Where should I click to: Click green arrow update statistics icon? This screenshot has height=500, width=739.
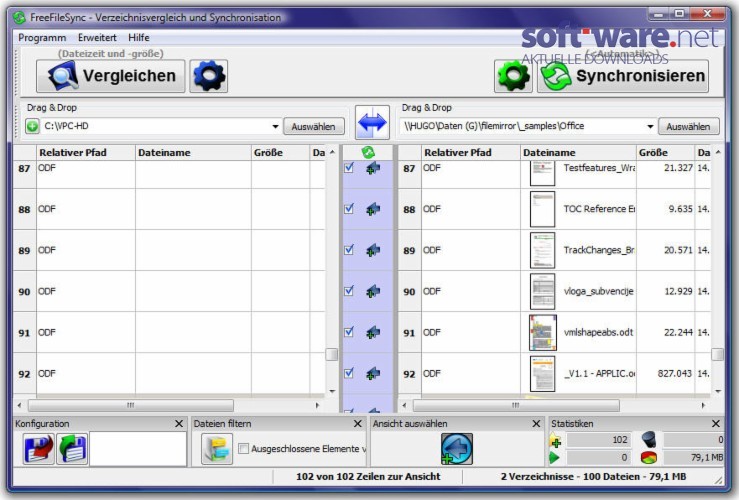tap(555, 457)
